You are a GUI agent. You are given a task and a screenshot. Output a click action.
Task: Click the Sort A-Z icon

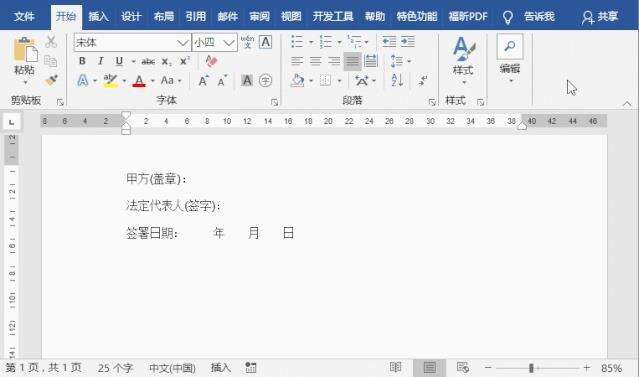[x=397, y=80]
